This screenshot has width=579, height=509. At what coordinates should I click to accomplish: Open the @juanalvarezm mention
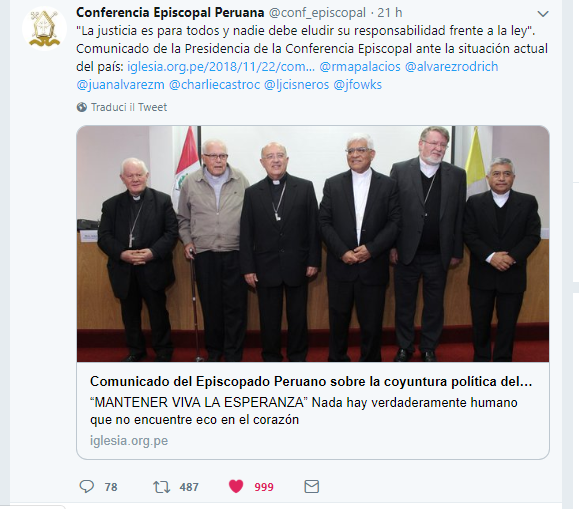[x=120, y=85]
